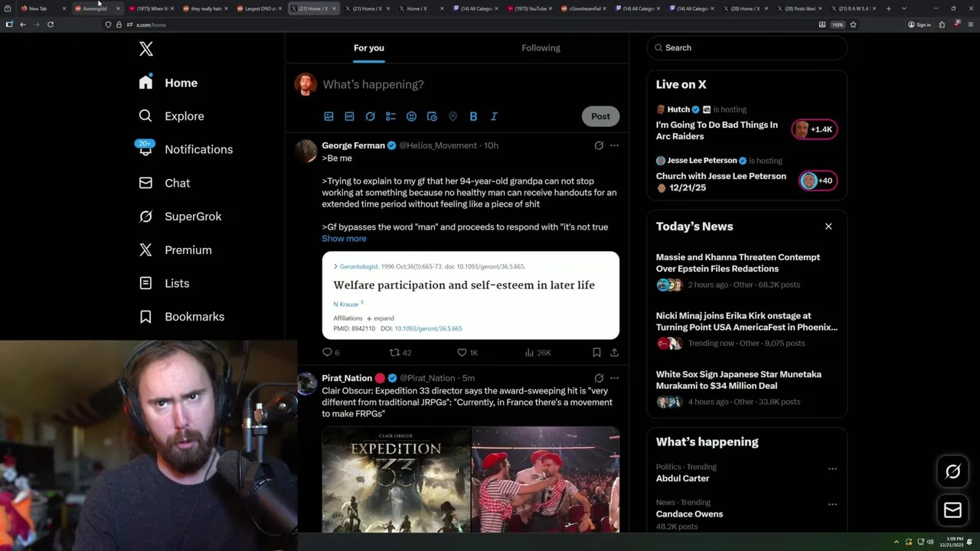Open George Ferman's profile name
The height and width of the screenshot is (551, 980).
point(353,145)
